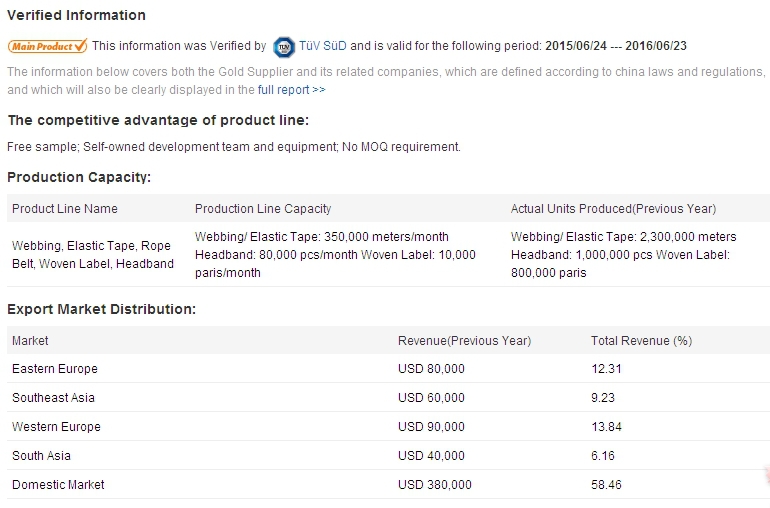Select the Western Europe market row

click(56, 427)
